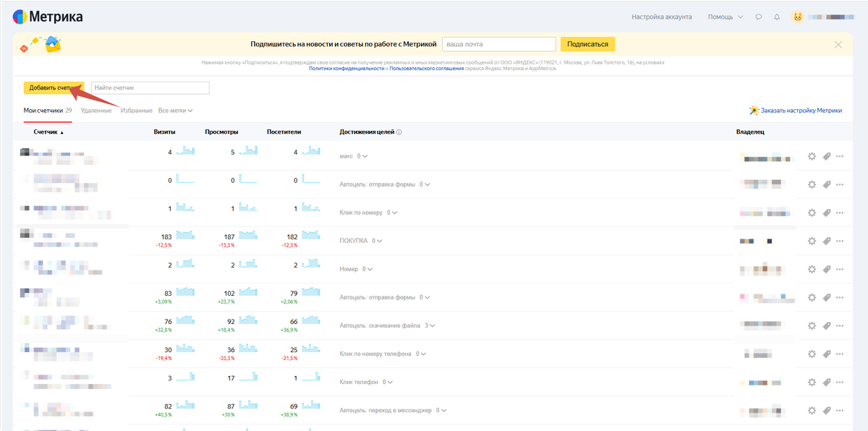Focus the ваша почта email field
868x431 pixels.
[498, 45]
